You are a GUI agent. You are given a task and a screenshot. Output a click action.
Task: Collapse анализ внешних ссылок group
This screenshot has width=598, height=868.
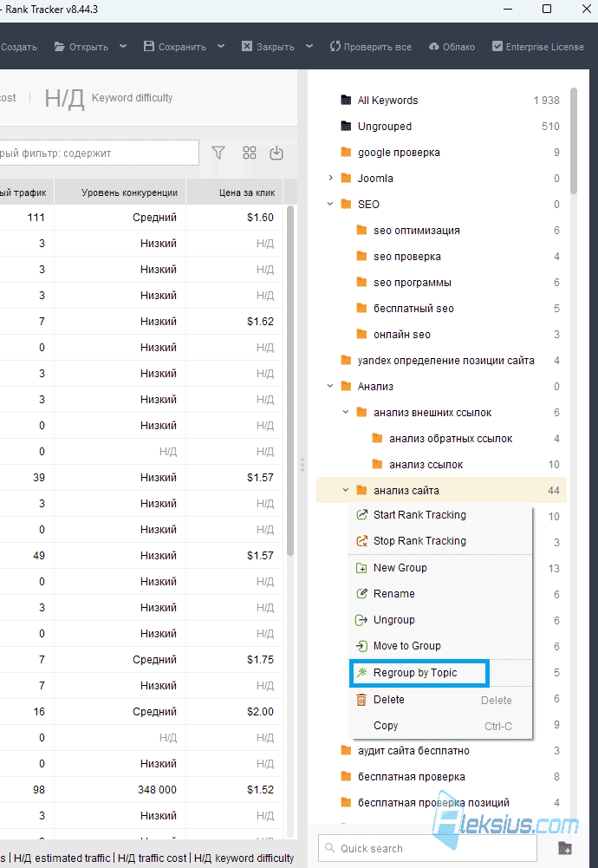[x=346, y=412]
